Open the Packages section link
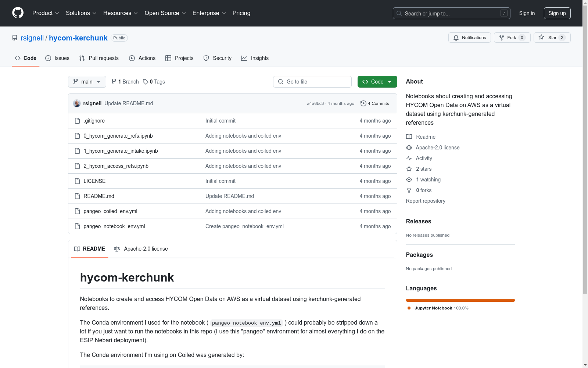Viewport: 588px width, 368px height. [419, 255]
